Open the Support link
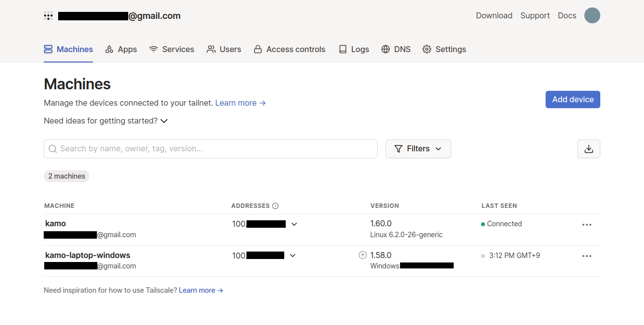Screen dimensions: 644x325 [535, 15]
